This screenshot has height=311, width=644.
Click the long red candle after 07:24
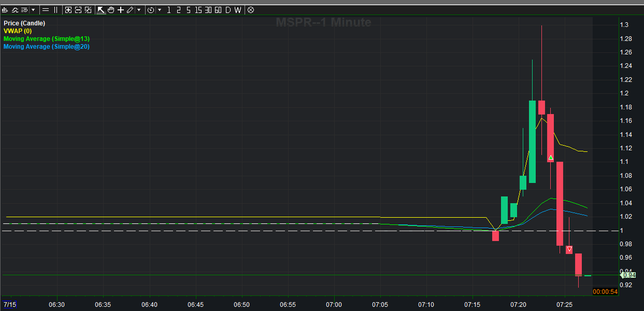point(560,204)
